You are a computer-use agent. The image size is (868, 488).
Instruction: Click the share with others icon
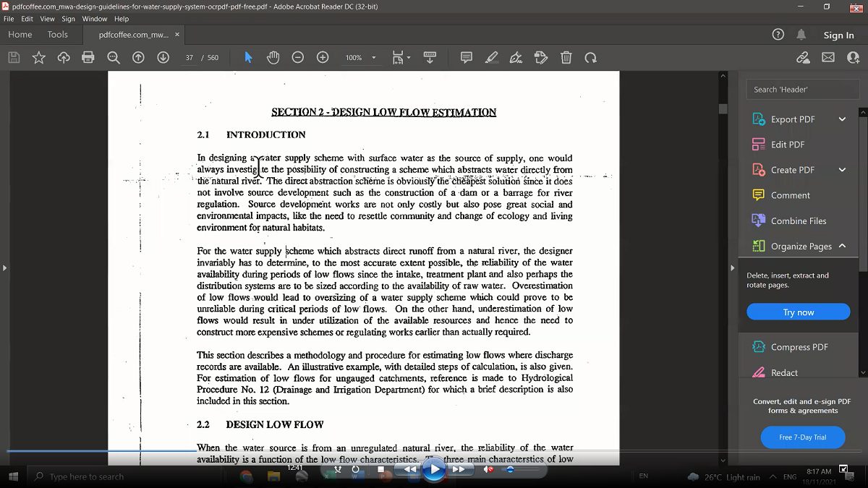853,58
